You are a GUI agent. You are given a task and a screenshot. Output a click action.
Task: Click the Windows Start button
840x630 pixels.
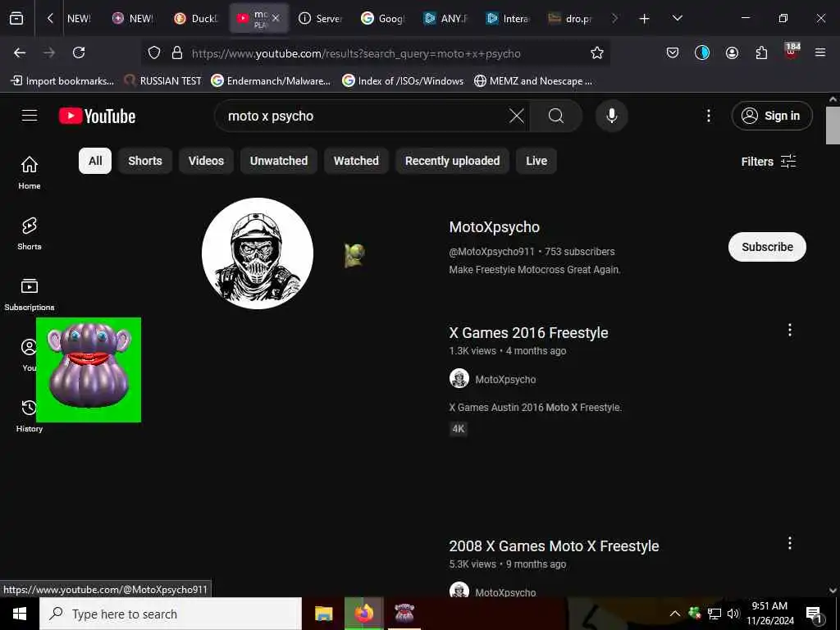coord(20,614)
